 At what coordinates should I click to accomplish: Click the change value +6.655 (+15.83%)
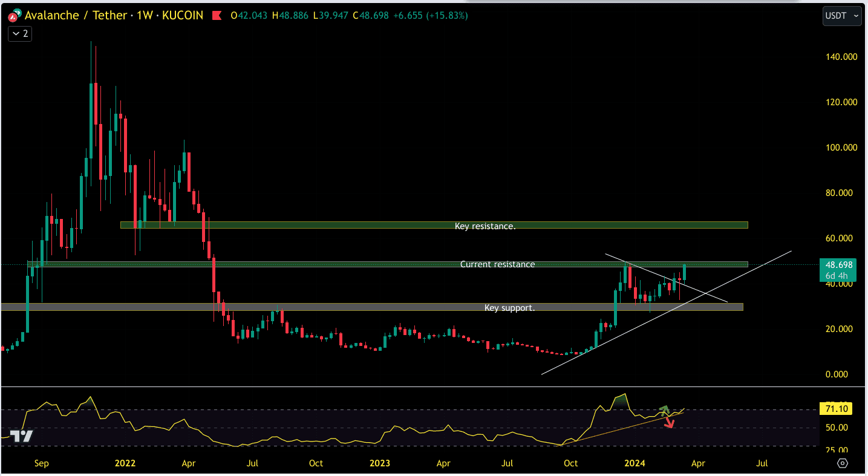click(430, 15)
